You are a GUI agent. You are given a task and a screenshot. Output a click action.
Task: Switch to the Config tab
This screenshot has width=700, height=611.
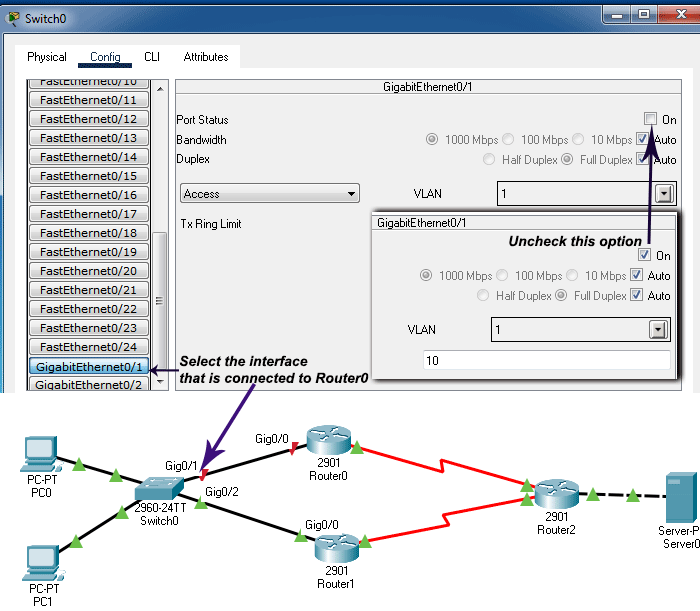105,57
